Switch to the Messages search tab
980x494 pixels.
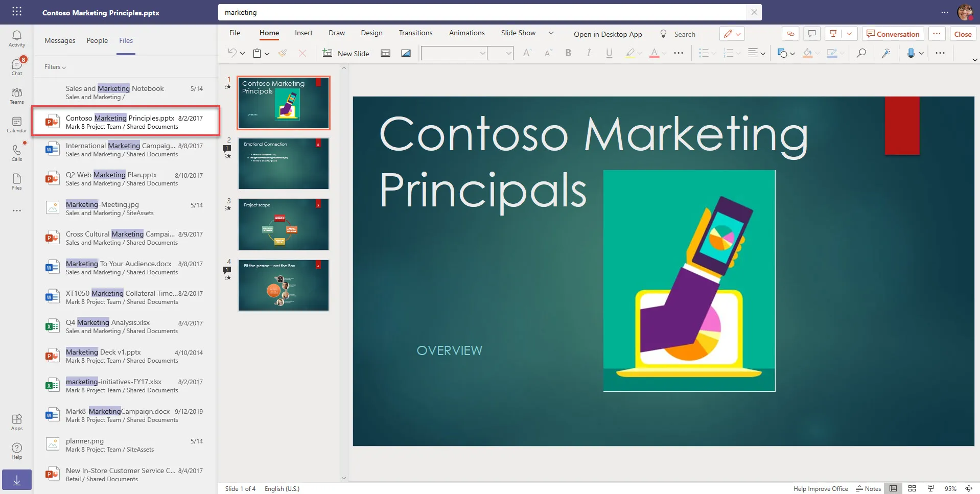pyautogui.click(x=60, y=40)
